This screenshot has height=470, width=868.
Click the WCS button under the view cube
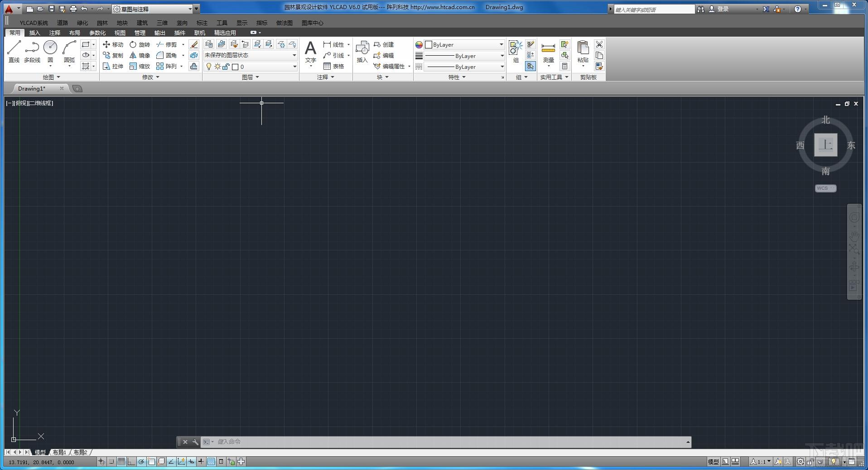coord(825,188)
